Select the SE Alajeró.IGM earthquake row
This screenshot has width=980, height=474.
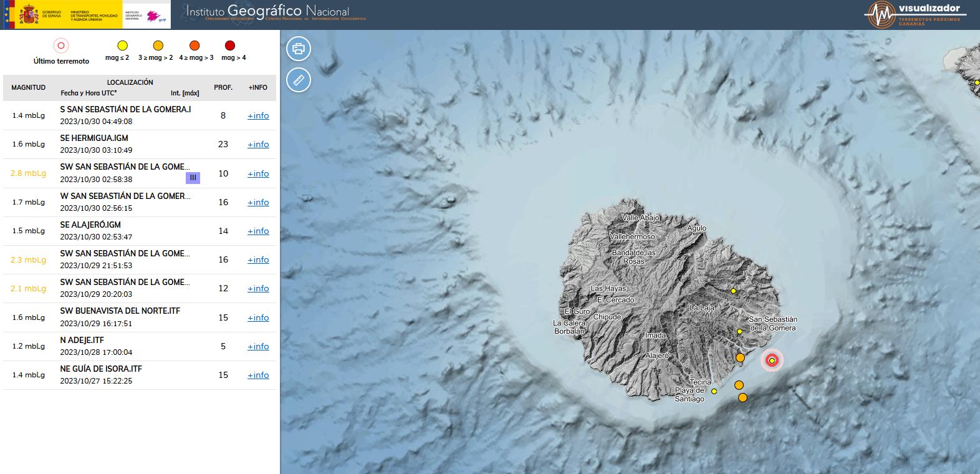pos(125,231)
